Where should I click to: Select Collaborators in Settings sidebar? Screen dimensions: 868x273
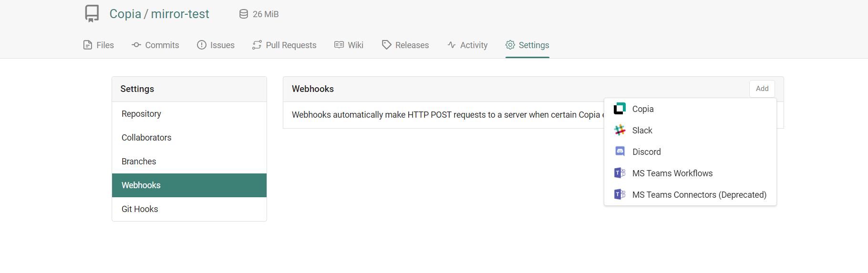(x=146, y=138)
